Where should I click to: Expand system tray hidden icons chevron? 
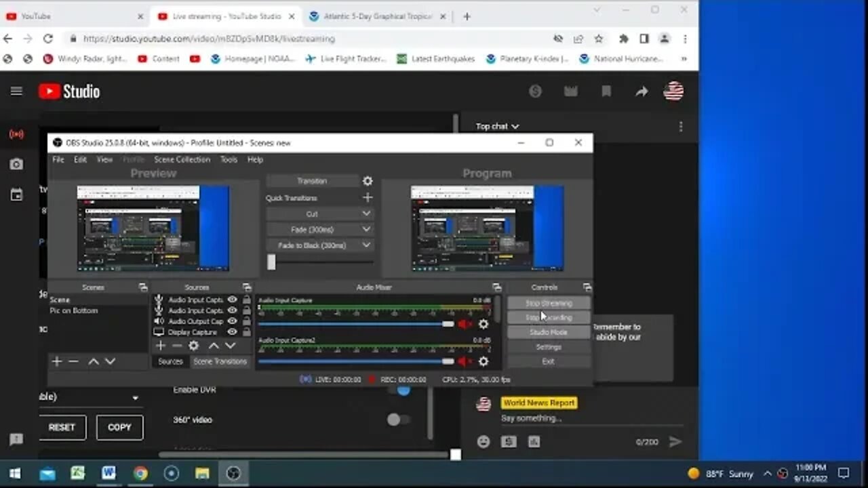767,474
